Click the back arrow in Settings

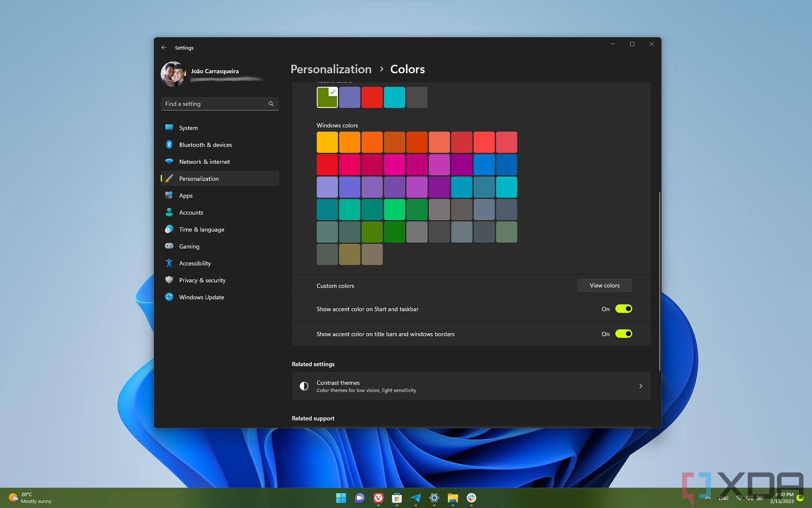(x=164, y=47)
